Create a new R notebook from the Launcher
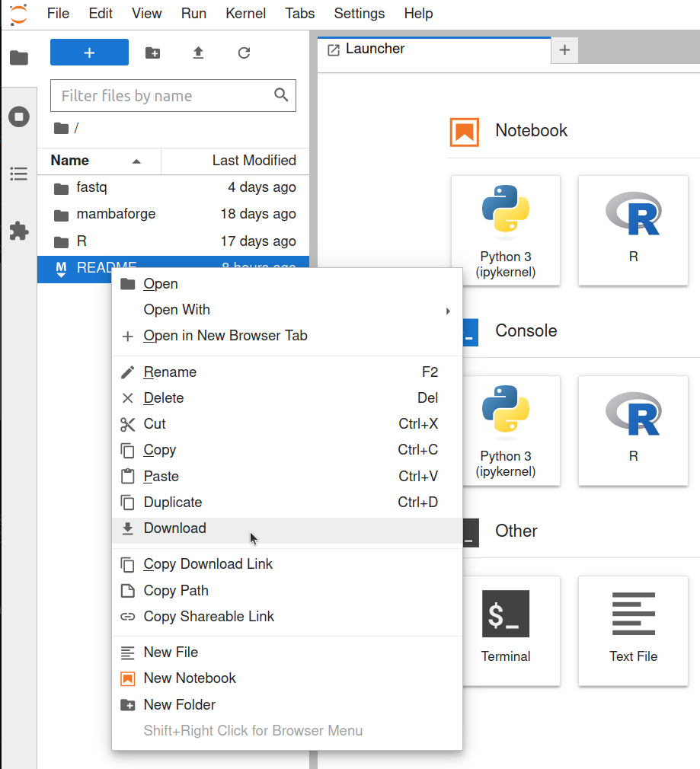Screen dimensions: 700x769 tap(632, 231)
